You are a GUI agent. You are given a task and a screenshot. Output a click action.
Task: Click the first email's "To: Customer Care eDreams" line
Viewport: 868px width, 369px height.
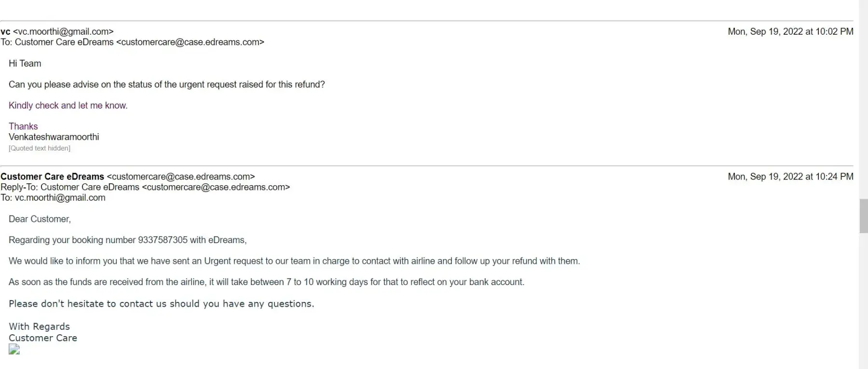(132, 42)
